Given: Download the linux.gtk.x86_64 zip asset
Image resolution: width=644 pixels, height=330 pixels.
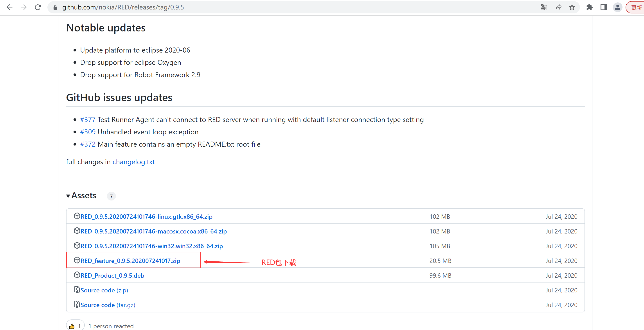Looking at the screenshot, I should click(x=146, y=217).
